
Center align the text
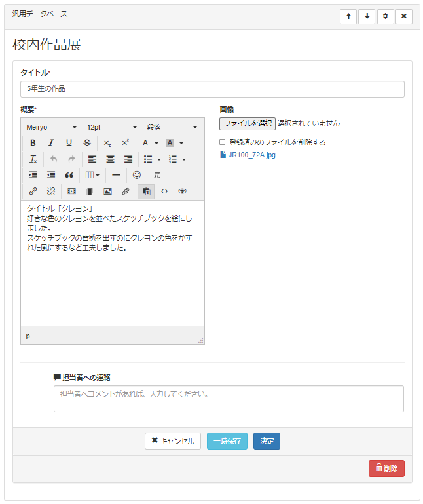pos(110,159)
